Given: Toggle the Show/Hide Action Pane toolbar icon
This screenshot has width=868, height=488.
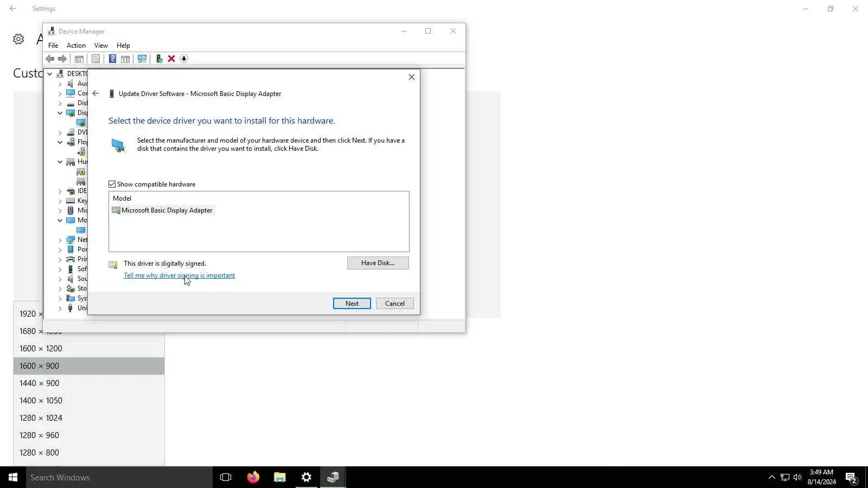Looking at the screenshot, I should [125, 59].
